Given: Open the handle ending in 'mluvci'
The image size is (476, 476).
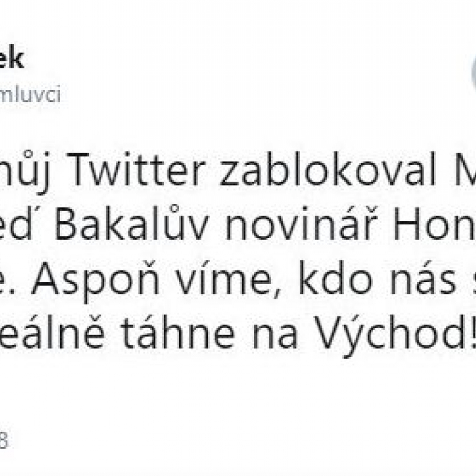Looking at the screenshot, I should (31, 94).
